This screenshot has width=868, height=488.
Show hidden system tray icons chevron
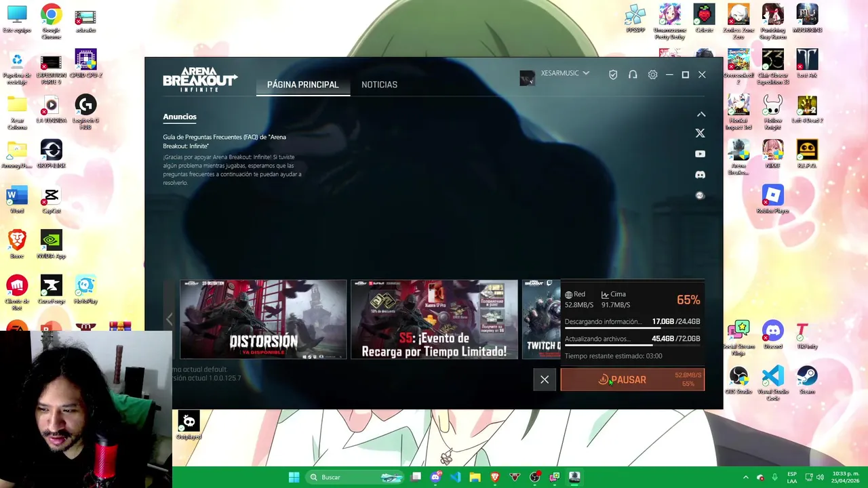point(745,477)
